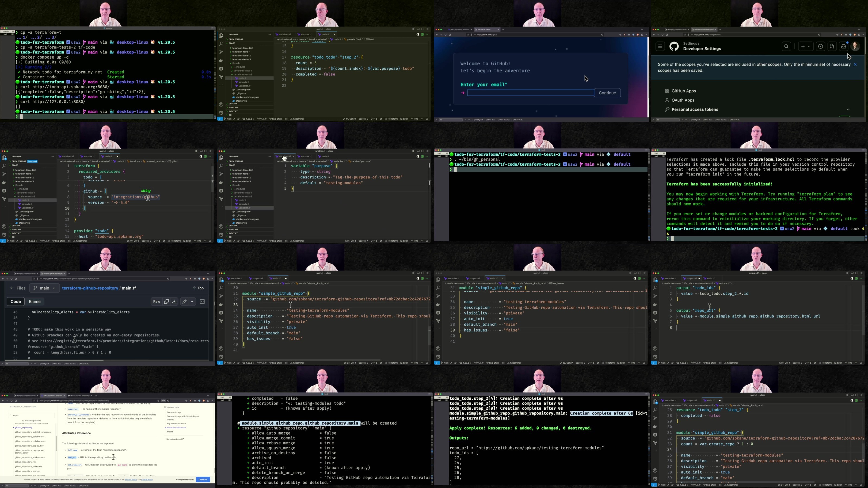Click Raw button on GitHub main.tf page
The height and width of the screenshot is (488, 868).
156,302
